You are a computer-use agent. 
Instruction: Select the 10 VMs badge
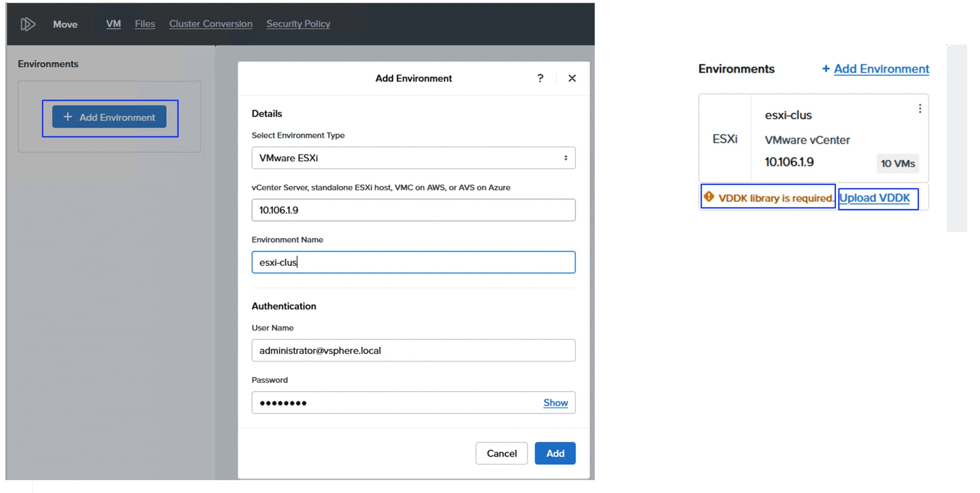[897, 163]
